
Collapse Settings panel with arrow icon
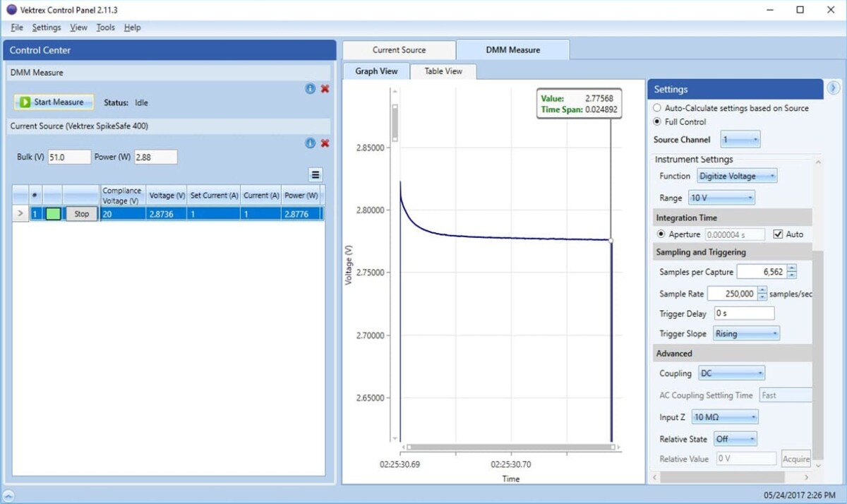pos(833,88)
